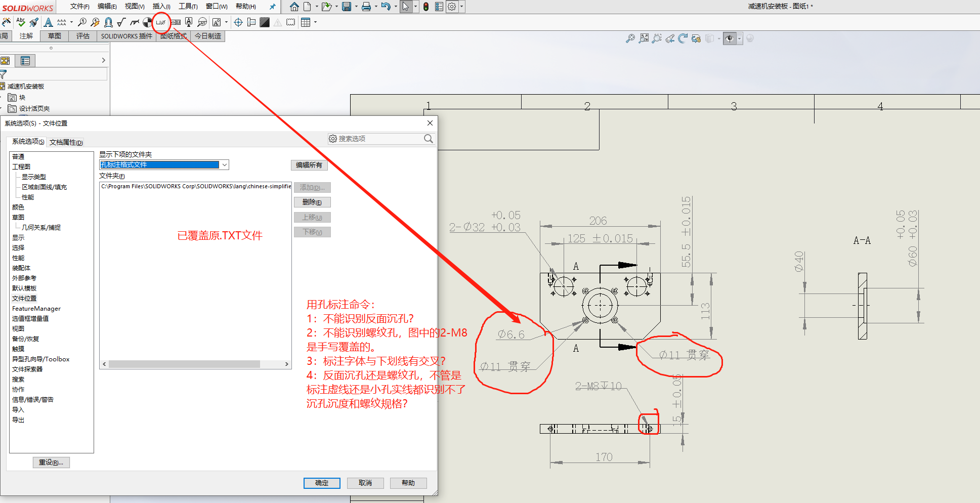Confirm the dialog with 确定

322,483
